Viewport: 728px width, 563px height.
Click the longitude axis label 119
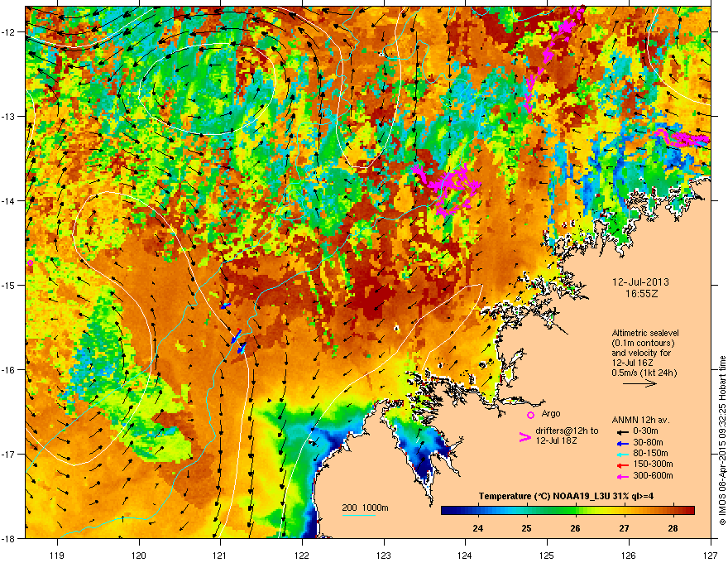click(x=57, y=555)
